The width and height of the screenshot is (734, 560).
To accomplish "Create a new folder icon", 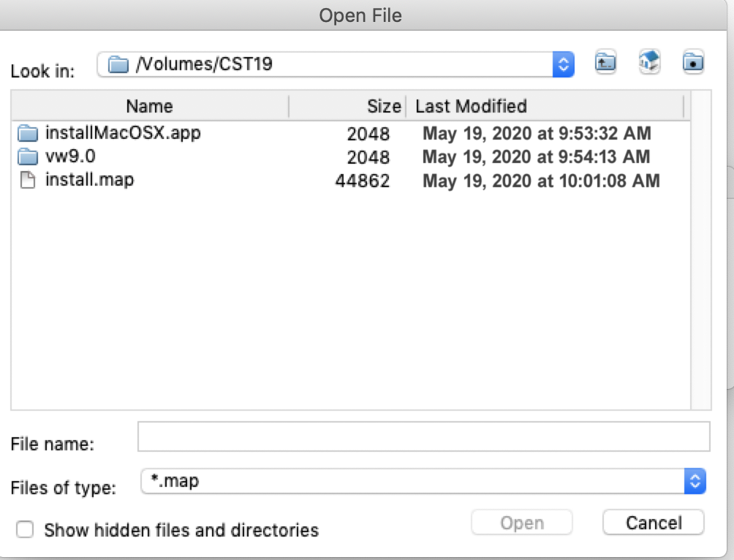I will (693, 62).
